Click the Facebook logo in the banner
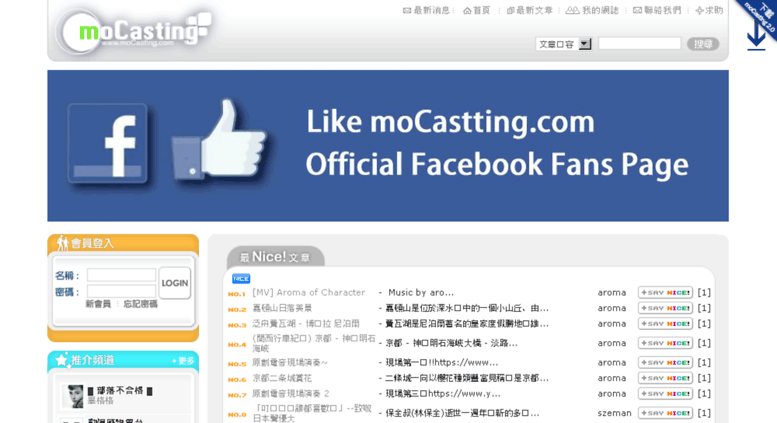Viewport: 777px width, 423px height. [x=108, y=144]
